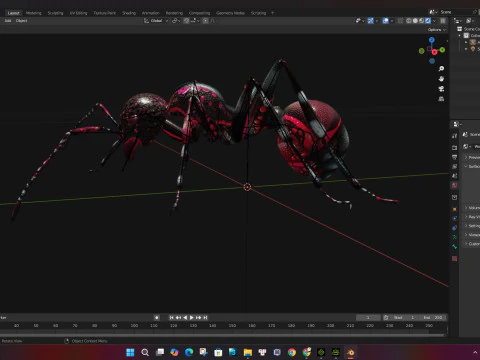Click the blue Z axis on navigation gizmo
This screenshot has height=360, width=480.
tap(432, 40)
